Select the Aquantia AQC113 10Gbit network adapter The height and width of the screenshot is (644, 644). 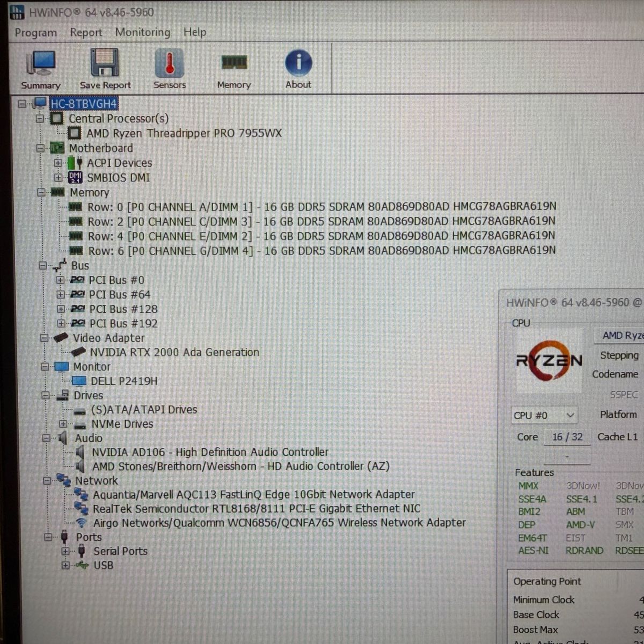(x=254, y=494)
